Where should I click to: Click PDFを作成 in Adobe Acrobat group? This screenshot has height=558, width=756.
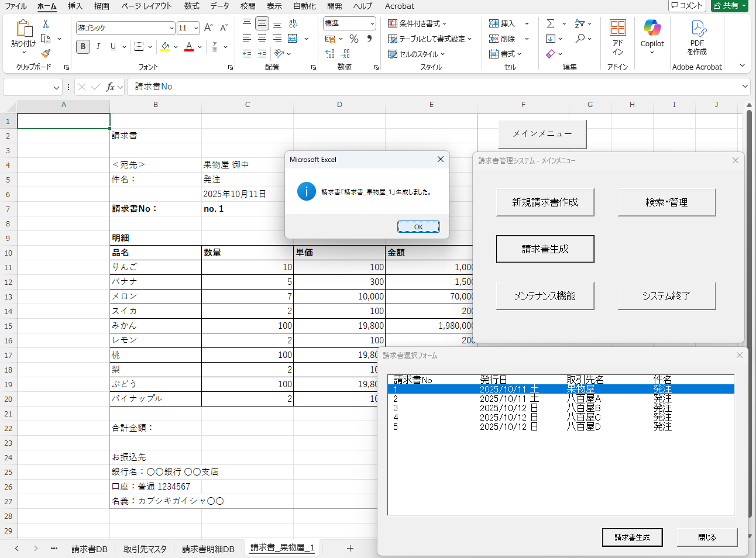click(x=696, y=35)
